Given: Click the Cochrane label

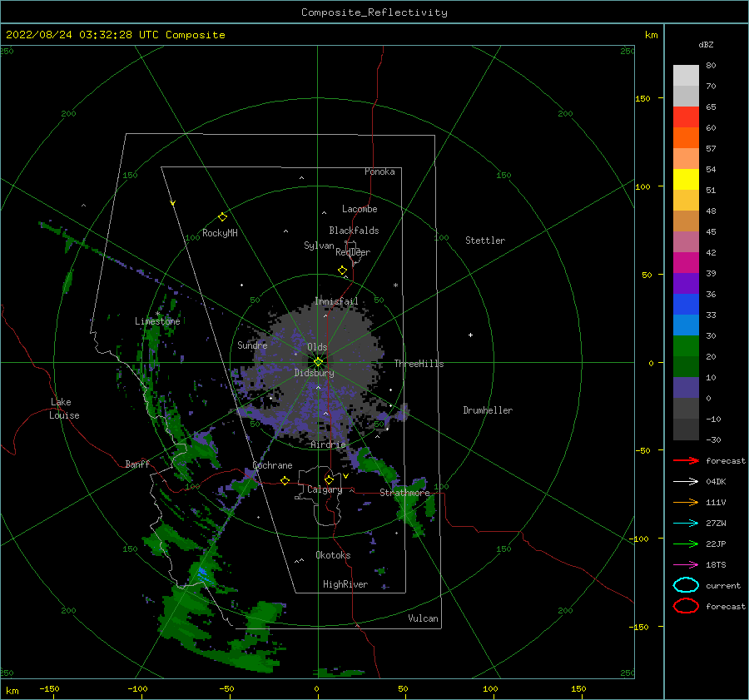Looking at the screenshot, I should 272,465.
